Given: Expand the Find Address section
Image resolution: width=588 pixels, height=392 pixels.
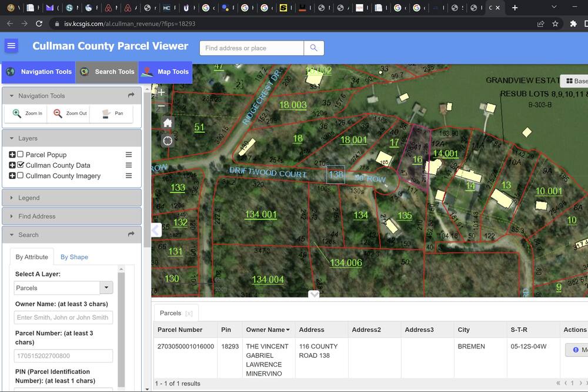Looking at the screenshot, I should [x=72, y=216].
